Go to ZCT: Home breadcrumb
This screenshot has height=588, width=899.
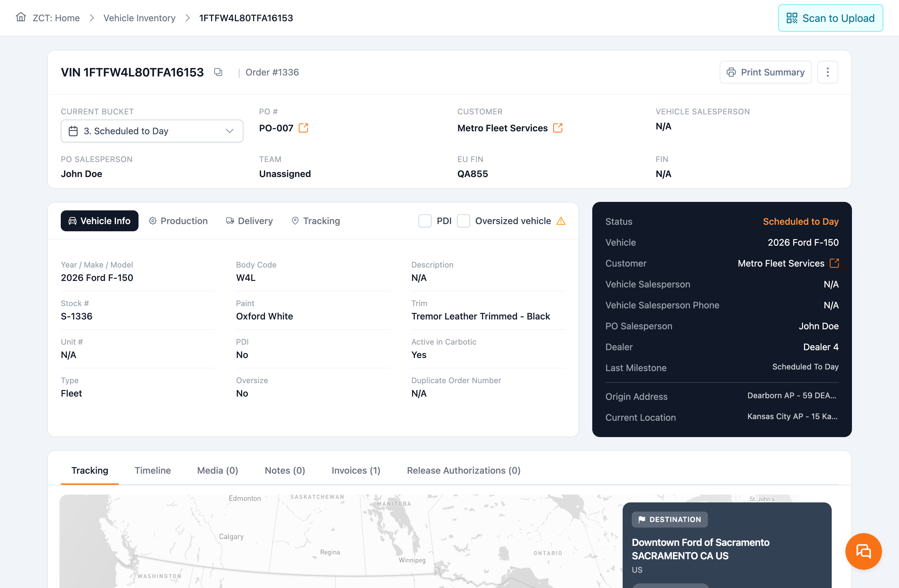[x=56, y=18]
